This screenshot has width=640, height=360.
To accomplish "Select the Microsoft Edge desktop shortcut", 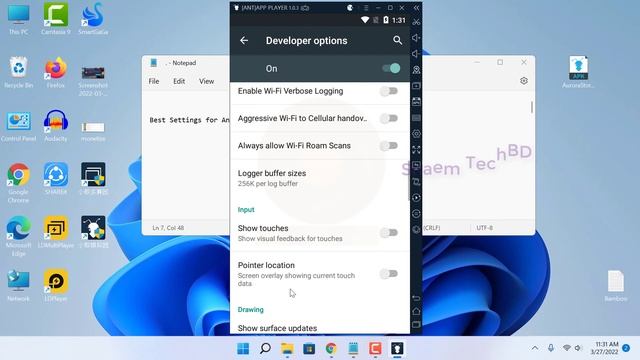I will click(x=18, y=236).
